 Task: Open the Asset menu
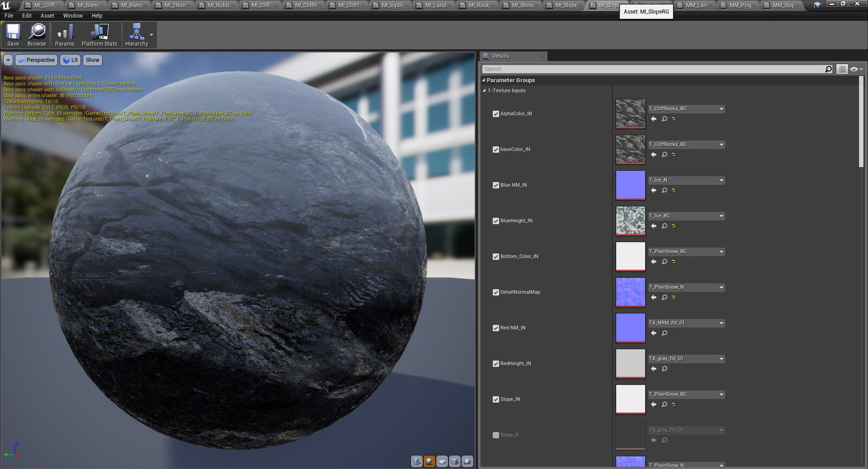click(47, 16)
